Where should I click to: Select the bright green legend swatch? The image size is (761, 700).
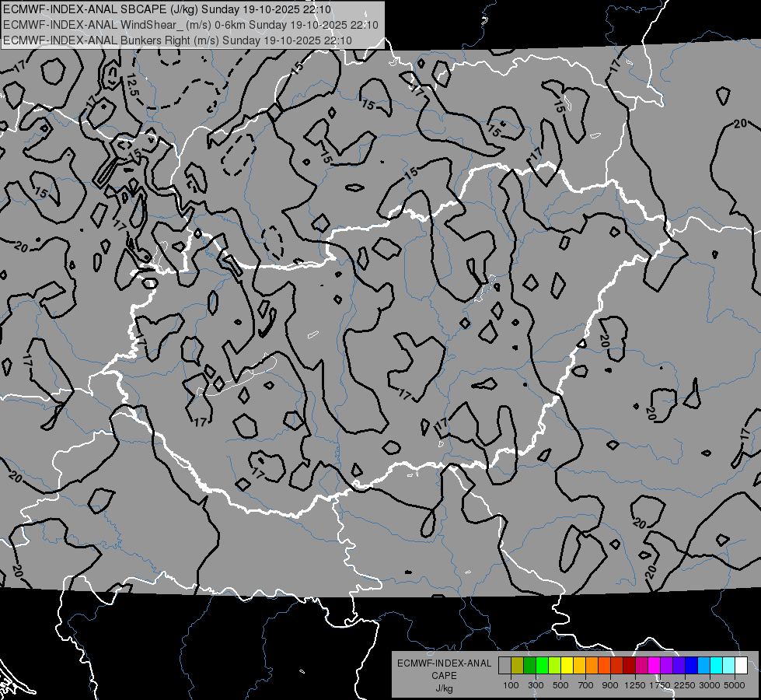542,666
